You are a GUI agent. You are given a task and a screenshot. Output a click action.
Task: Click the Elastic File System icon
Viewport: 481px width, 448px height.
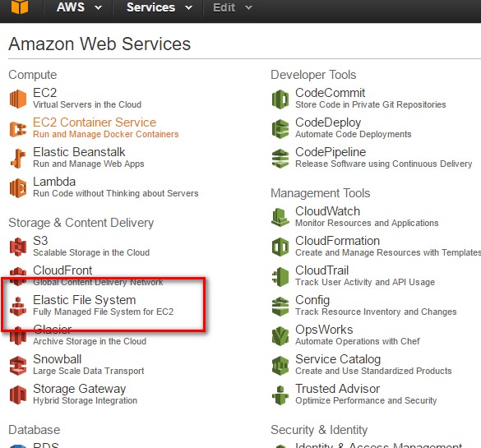[x=18, y=306]
